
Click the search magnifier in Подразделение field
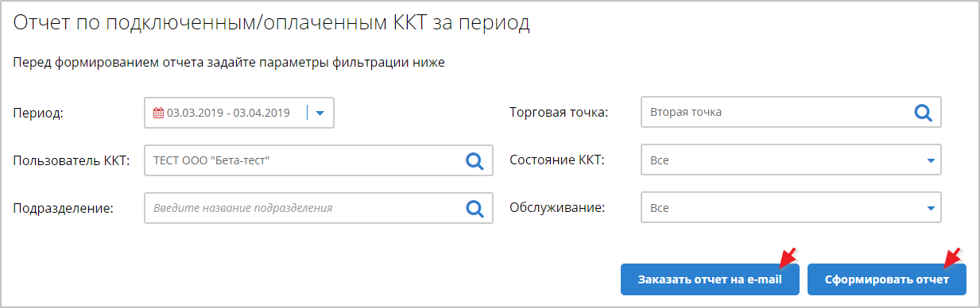point(475,208)
